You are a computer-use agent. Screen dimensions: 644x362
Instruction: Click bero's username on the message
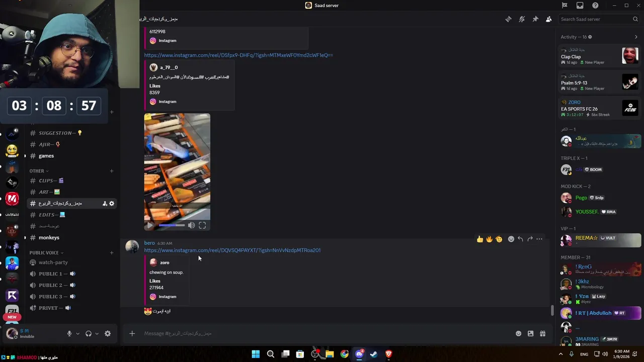tap(149, 243)
